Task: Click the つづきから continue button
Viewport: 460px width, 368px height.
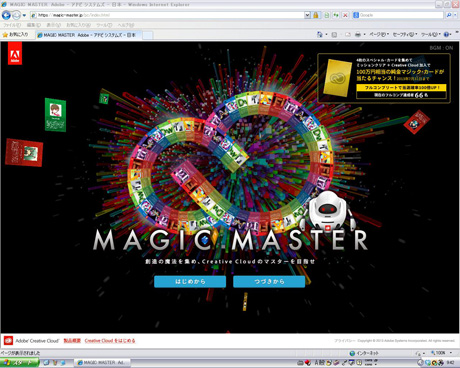Action: 269,281
